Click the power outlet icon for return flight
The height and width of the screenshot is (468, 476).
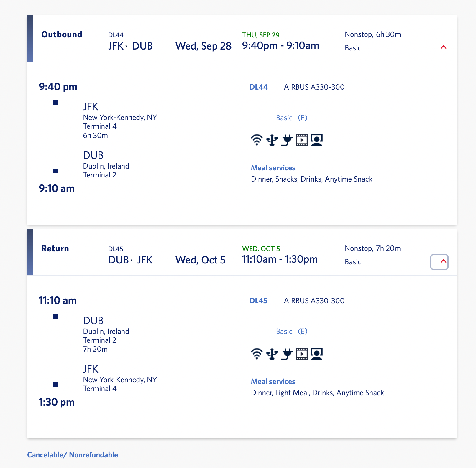[286, 354]
